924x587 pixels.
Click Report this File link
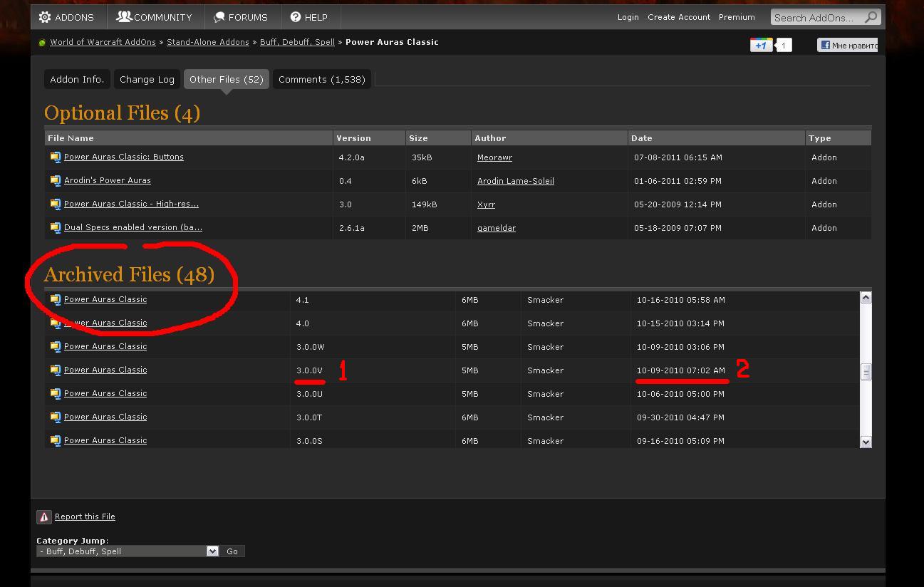click(85, 516)
